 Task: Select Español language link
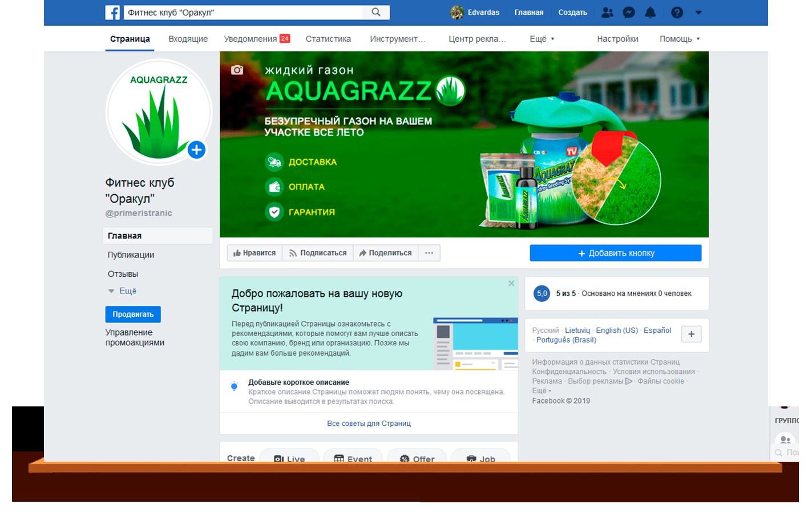point(657,330)
